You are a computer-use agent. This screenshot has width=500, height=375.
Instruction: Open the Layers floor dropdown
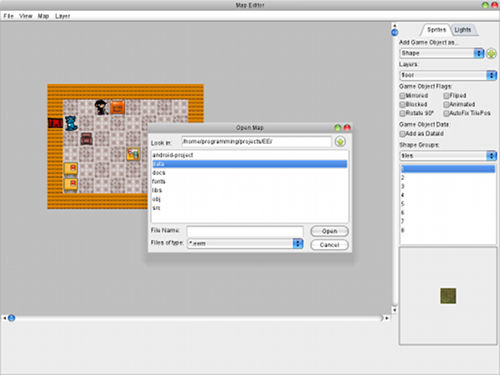(x=448, y=75)
